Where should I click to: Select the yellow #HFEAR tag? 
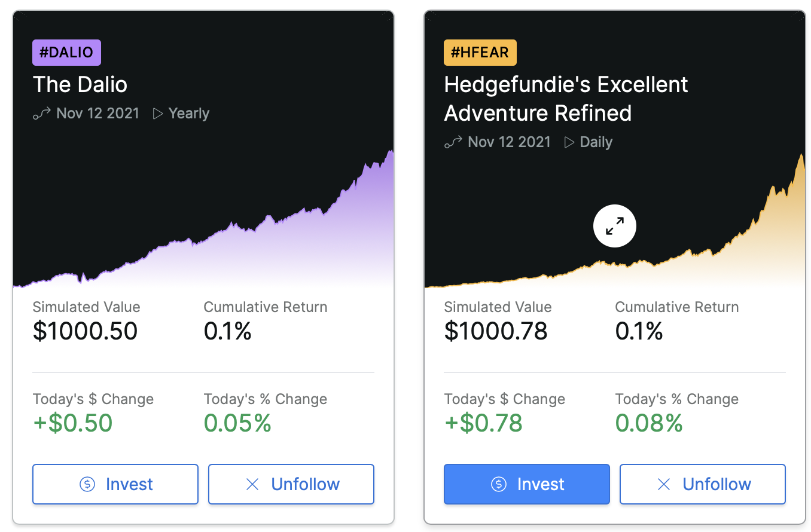(x=480, y=53)
